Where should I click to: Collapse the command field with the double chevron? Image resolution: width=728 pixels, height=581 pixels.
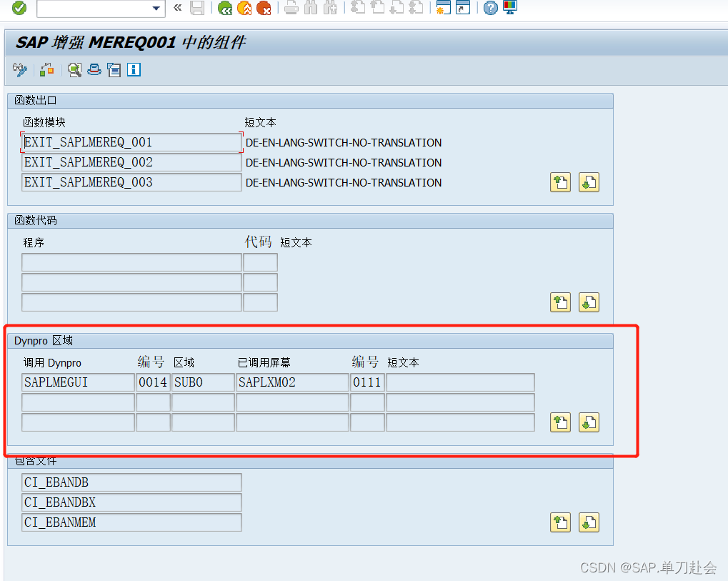(177, 7)
